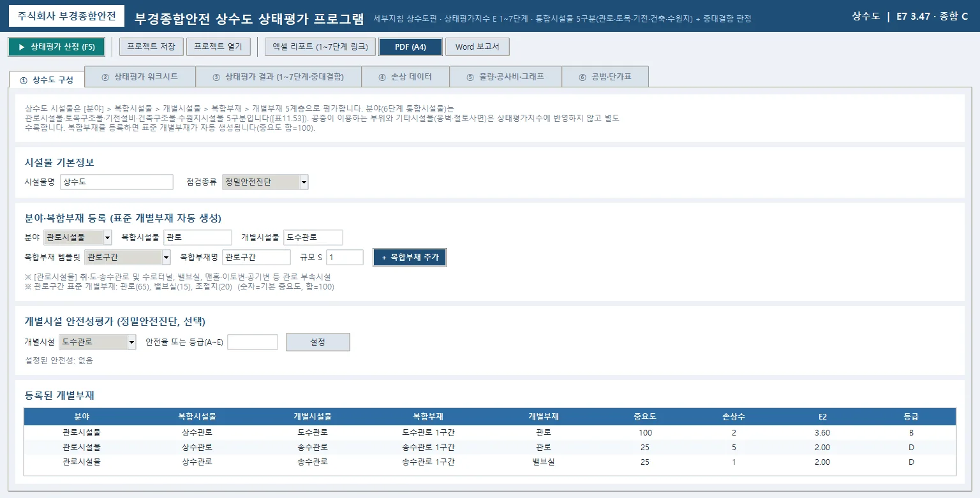The height and width of the screenshot is (498, 980).
Task: Open ③ 상태평가 결과 tab
Action: [x=278, y=77]
